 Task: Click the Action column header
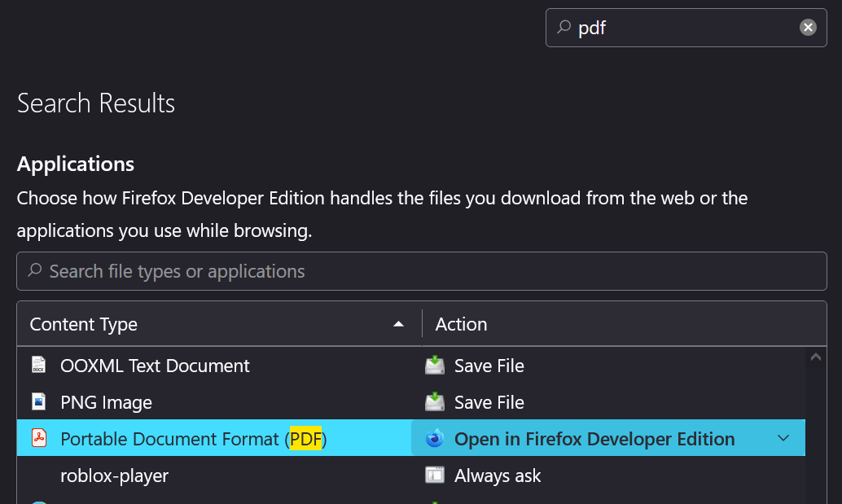tap(461, 323)
